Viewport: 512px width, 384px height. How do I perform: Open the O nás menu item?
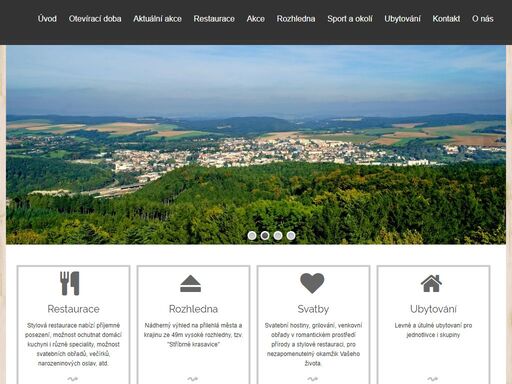[x=482, y=19]
